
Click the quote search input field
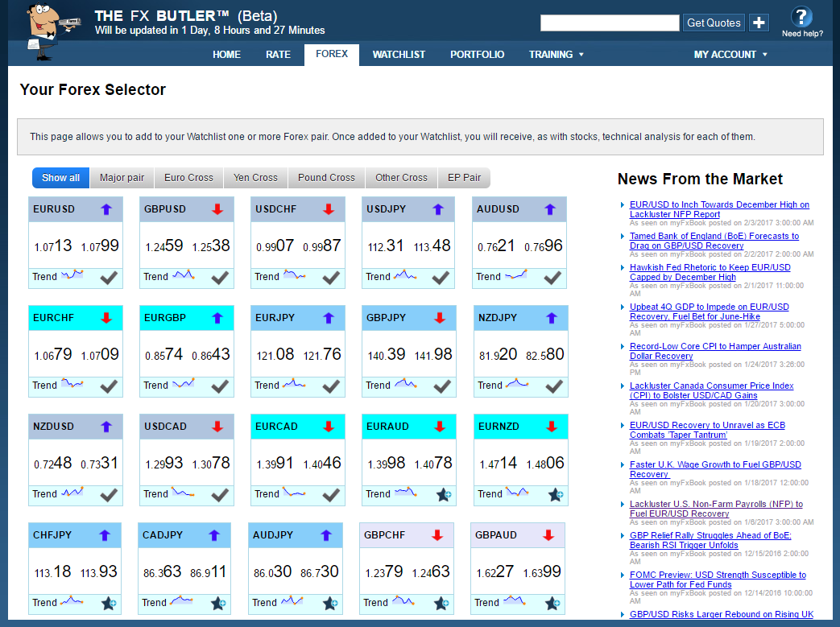coord(610,23)
